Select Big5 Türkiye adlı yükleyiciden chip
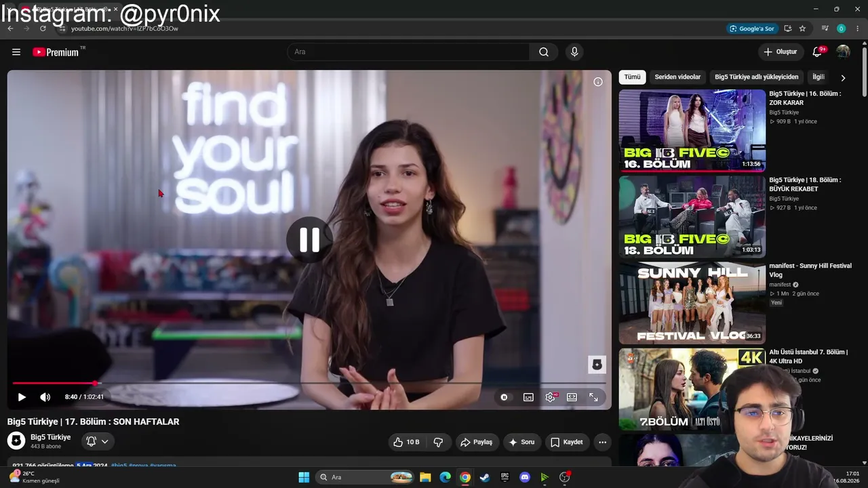 click(757, 77)
